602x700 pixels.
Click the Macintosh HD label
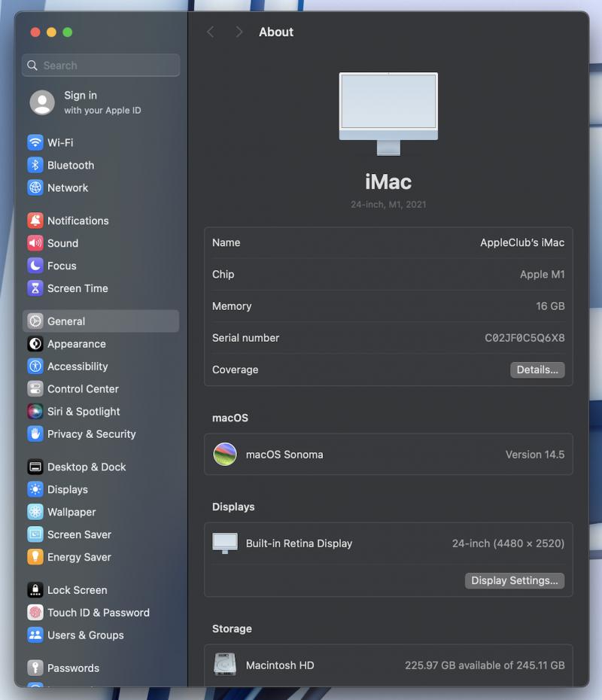[280, 665]
